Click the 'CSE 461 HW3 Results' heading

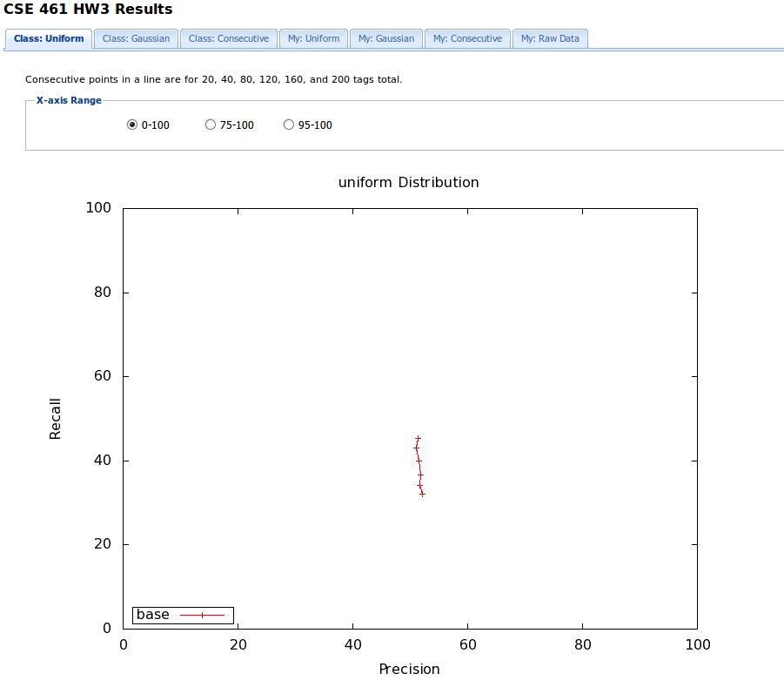coord(88,10)
